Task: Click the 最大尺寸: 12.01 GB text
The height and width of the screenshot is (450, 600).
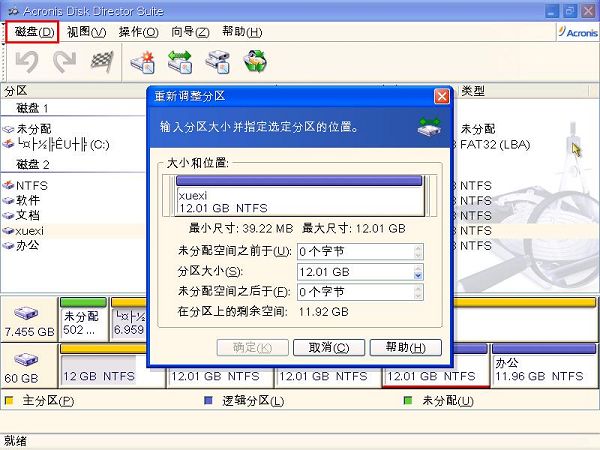Action: click(x=354, y=228)
